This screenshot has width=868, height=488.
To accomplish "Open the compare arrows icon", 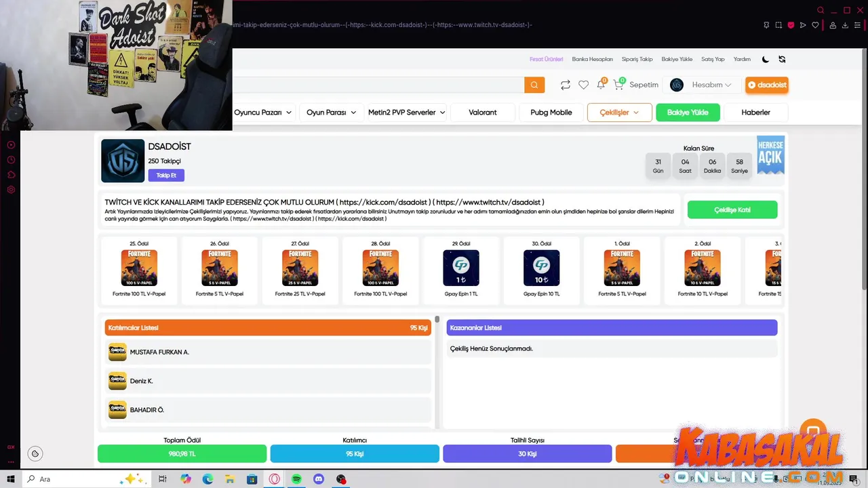I will [x=565, y=85].
